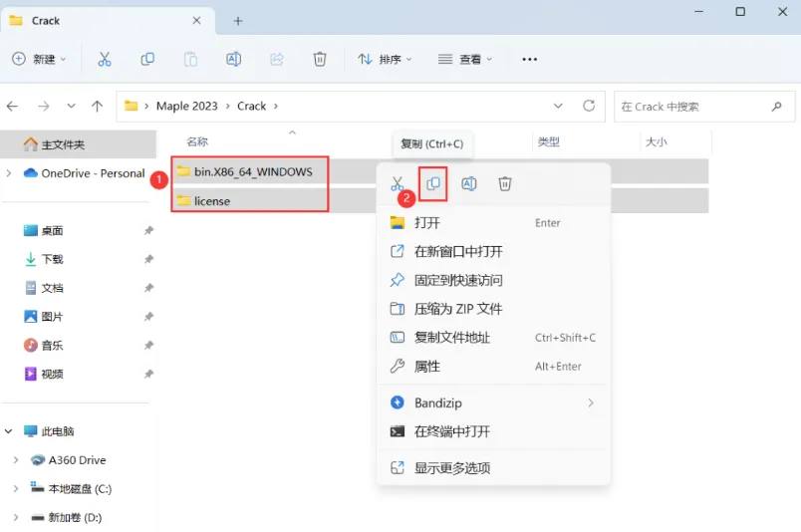This screenshot has height=532, width=801.
Task: Click the pin icon beside 图片
Action: (148, 317)
